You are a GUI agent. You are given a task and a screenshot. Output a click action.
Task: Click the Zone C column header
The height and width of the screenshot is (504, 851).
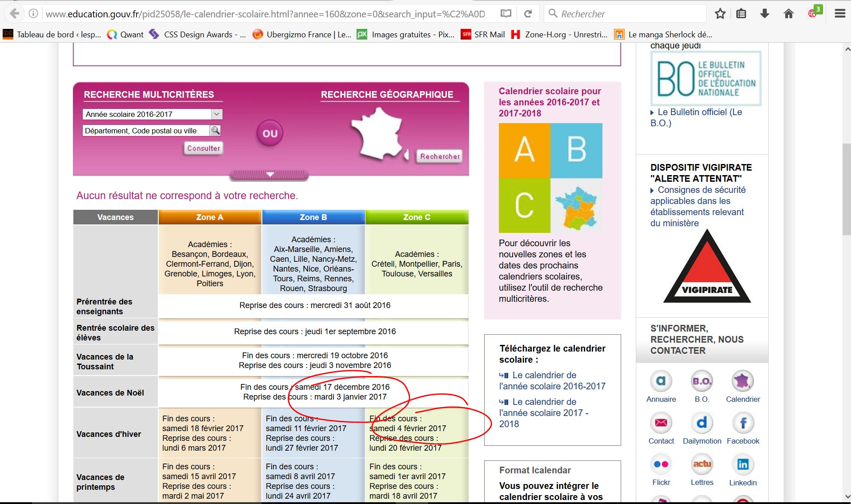(417, 217)
